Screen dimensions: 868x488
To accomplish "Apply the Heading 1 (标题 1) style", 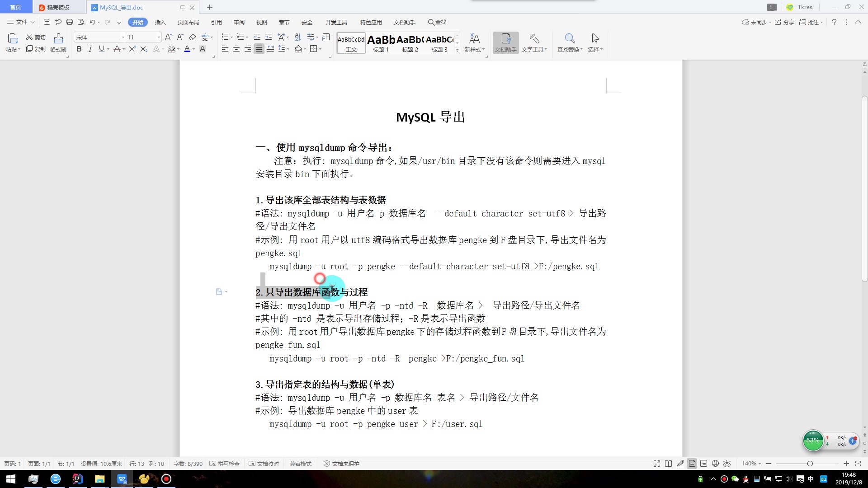I will click(x=381, y=43).
